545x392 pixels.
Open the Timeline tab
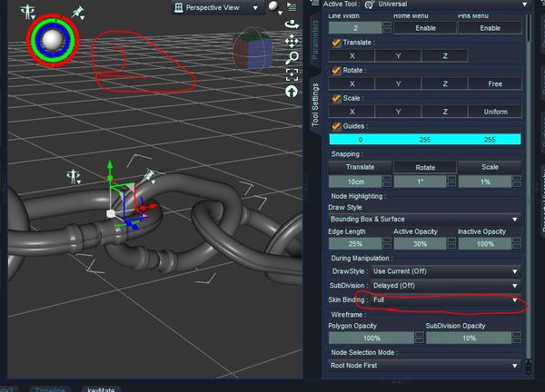tap(50, 389)
